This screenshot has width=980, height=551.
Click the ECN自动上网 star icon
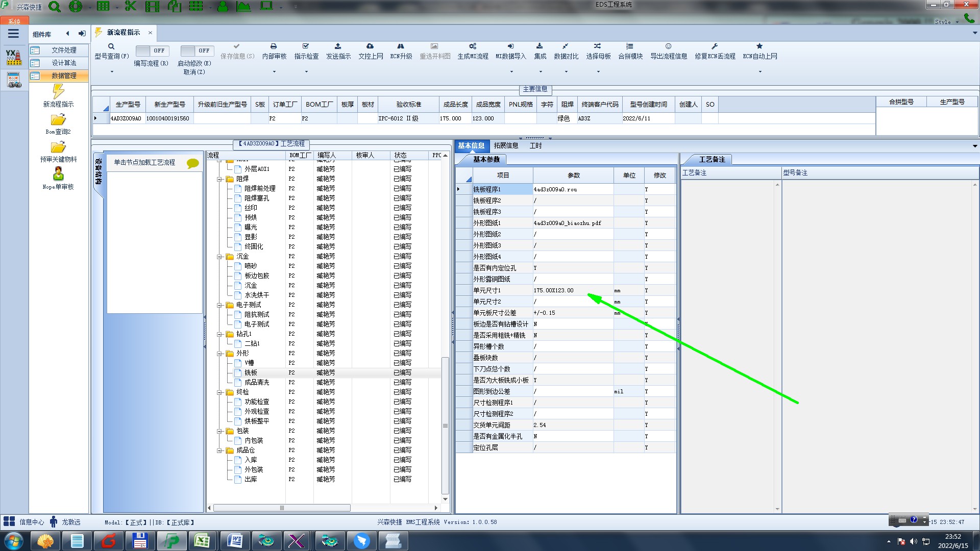pyautogui.click(x=759, y=46)
